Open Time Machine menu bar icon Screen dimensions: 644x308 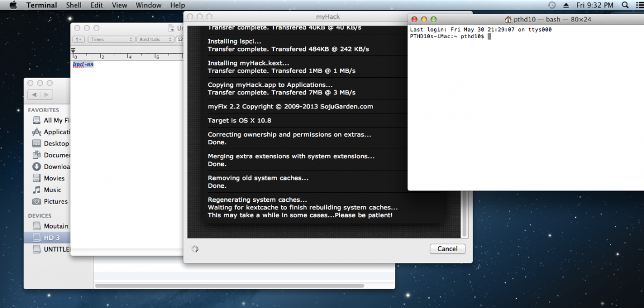pos(552,5)
